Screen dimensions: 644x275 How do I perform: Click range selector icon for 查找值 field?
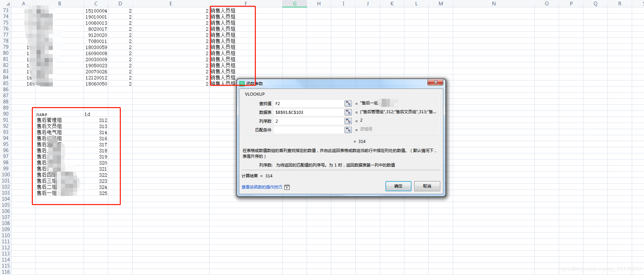pyautogui.click(x=348, y=103)
